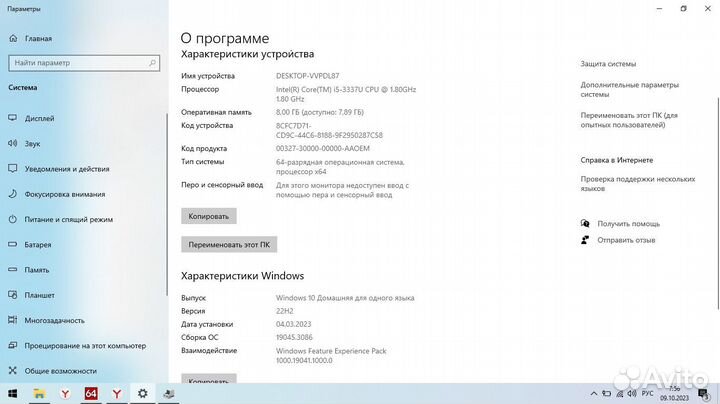Open the Защита системы link
Viewport: 720px width, 404px height.
coord(608,64)
